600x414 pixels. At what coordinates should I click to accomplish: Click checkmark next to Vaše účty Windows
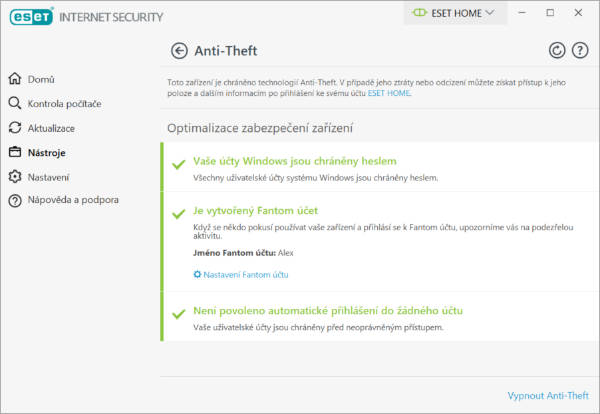click(x=179, y=165)
